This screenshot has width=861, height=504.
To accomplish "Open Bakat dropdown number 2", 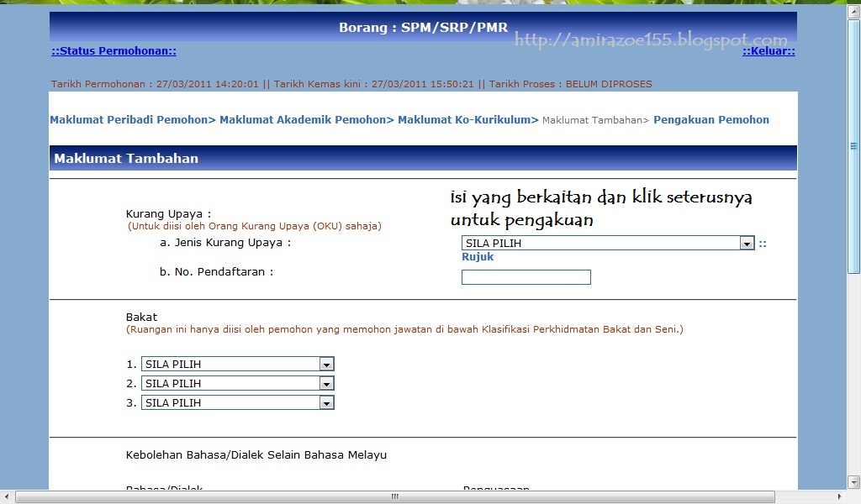I will pos(238,383).
